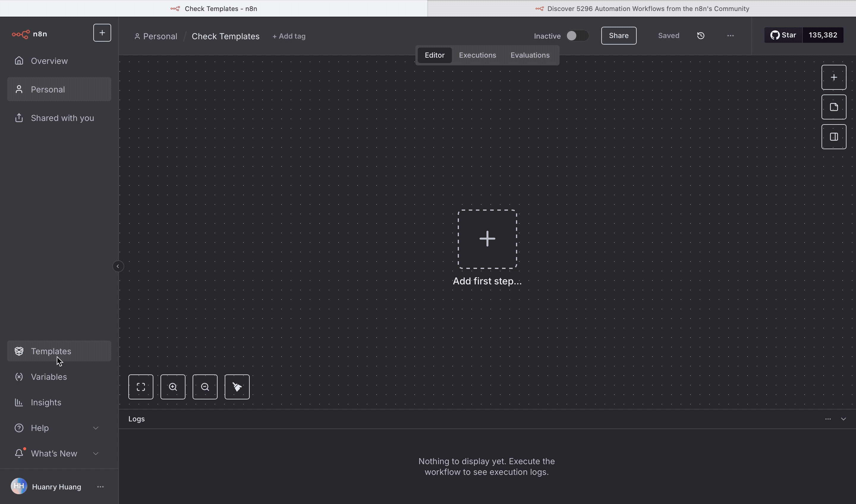The width and height of the screenshot is (856, 504).
Task: Add a sticky note to canvas
Action: click(x=834, y=107)
